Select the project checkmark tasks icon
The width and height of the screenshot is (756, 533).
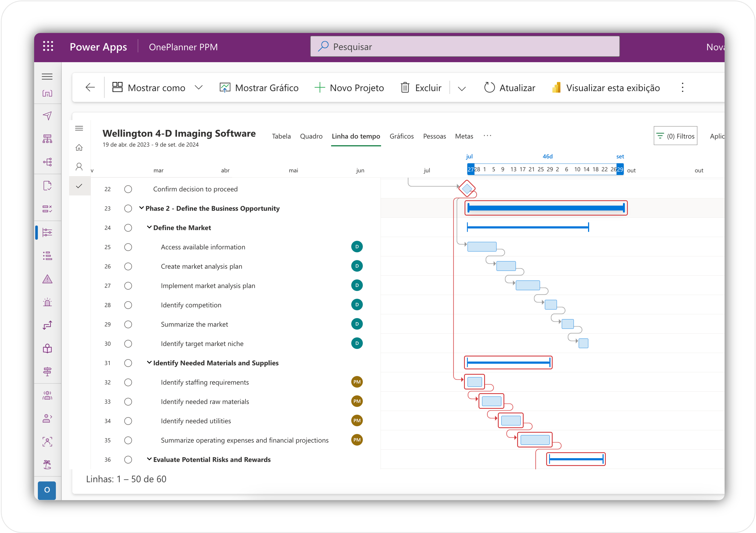[79, 186]
